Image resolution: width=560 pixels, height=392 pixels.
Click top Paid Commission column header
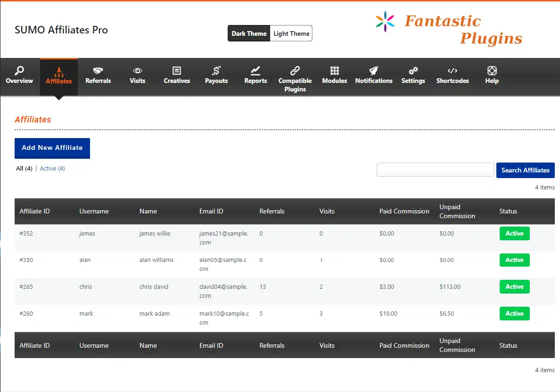pyautogui.click(x=404, y=212)
